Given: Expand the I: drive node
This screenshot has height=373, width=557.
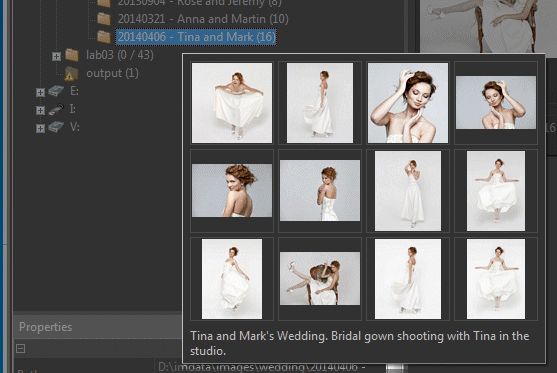Looking at the screenshot, I should click(x=40, y=110).
